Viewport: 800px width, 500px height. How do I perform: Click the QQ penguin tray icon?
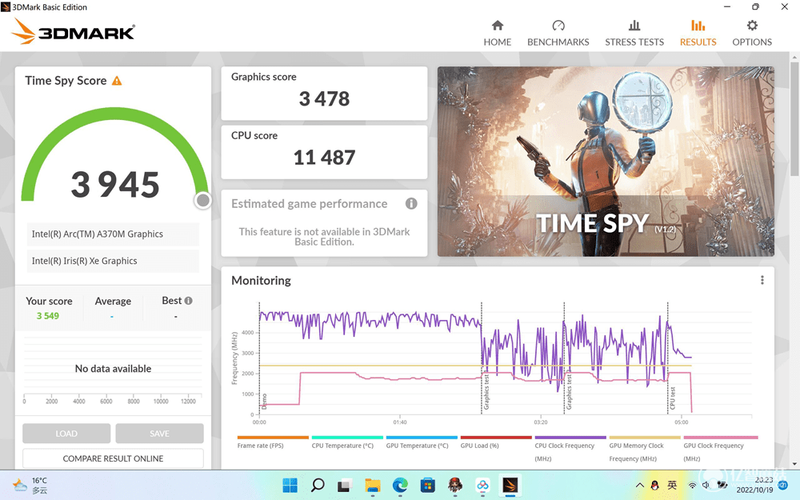[655, 485]
